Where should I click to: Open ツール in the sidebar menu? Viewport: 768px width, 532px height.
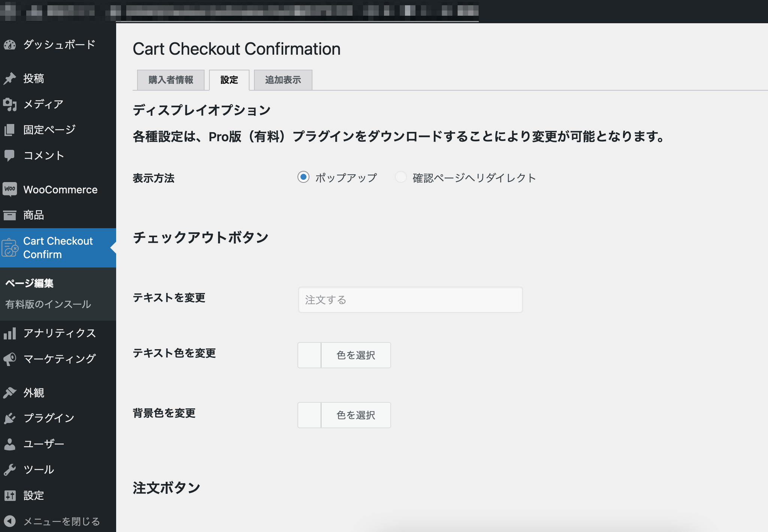[58, 469]
